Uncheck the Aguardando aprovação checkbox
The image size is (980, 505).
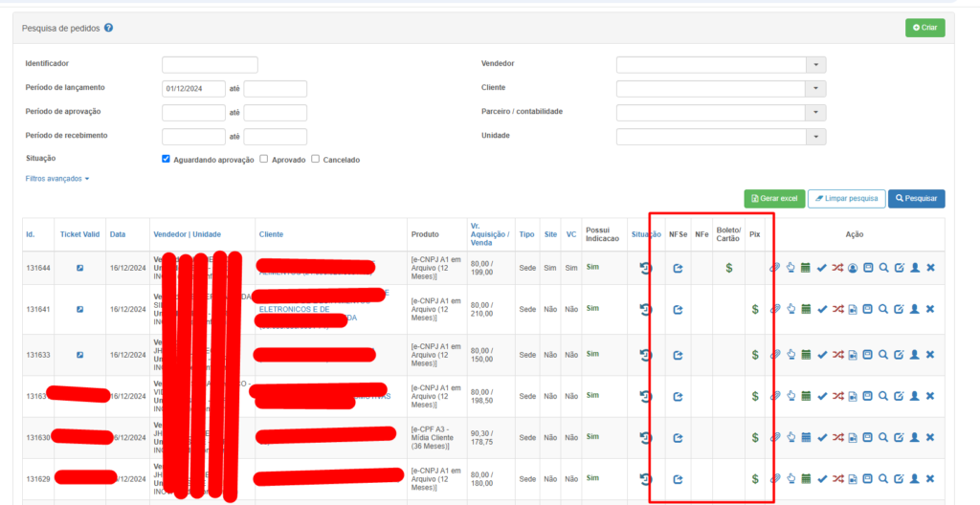(167, 159)
